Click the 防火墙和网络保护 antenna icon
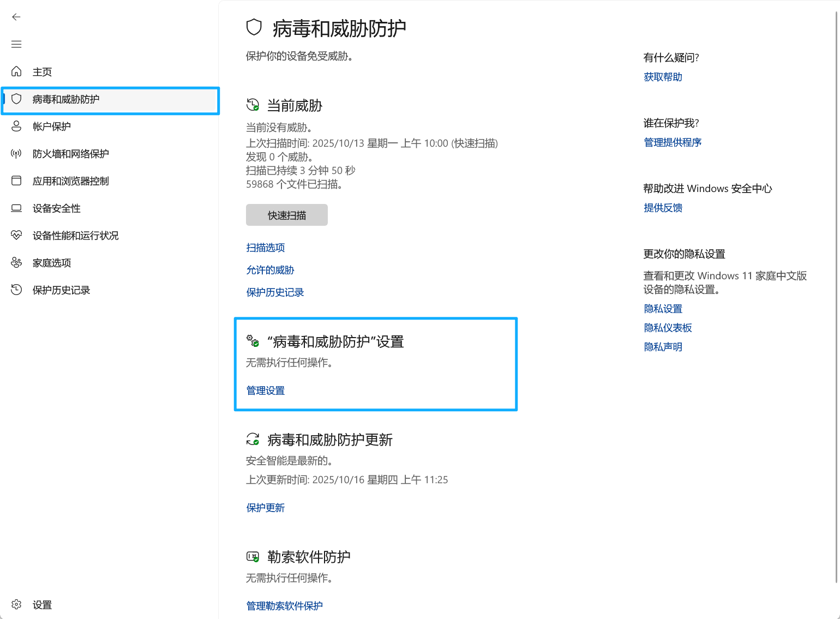The width and height of the screenshot is (840, 619). (16, 154)
